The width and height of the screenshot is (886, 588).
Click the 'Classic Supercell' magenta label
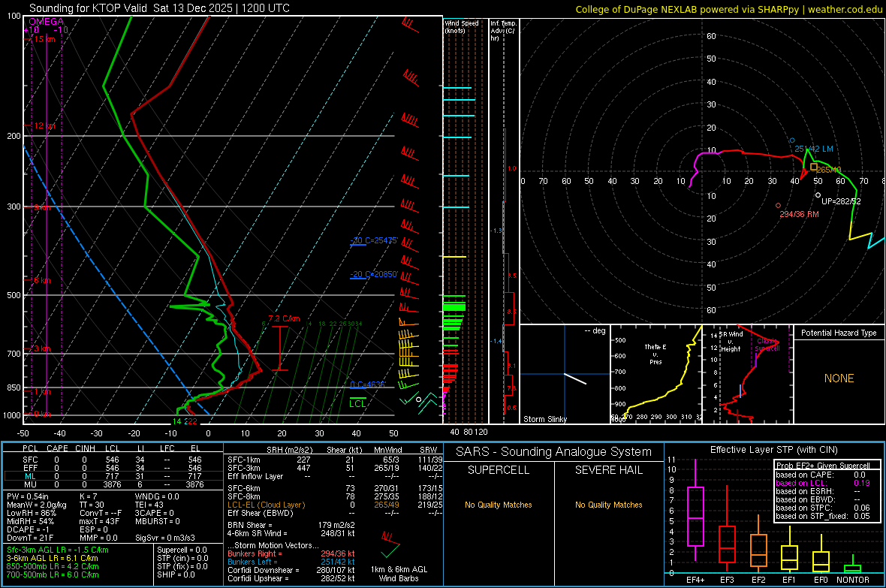tap(767, 345)
